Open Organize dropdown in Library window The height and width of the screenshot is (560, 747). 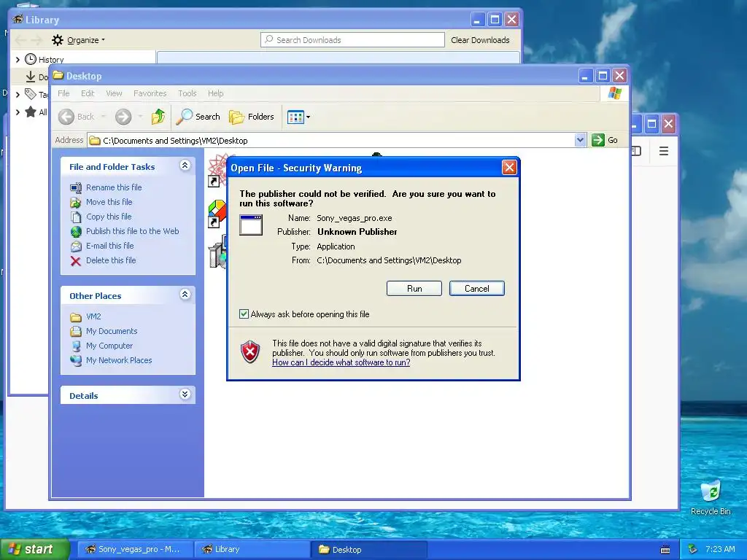(79, 40)
